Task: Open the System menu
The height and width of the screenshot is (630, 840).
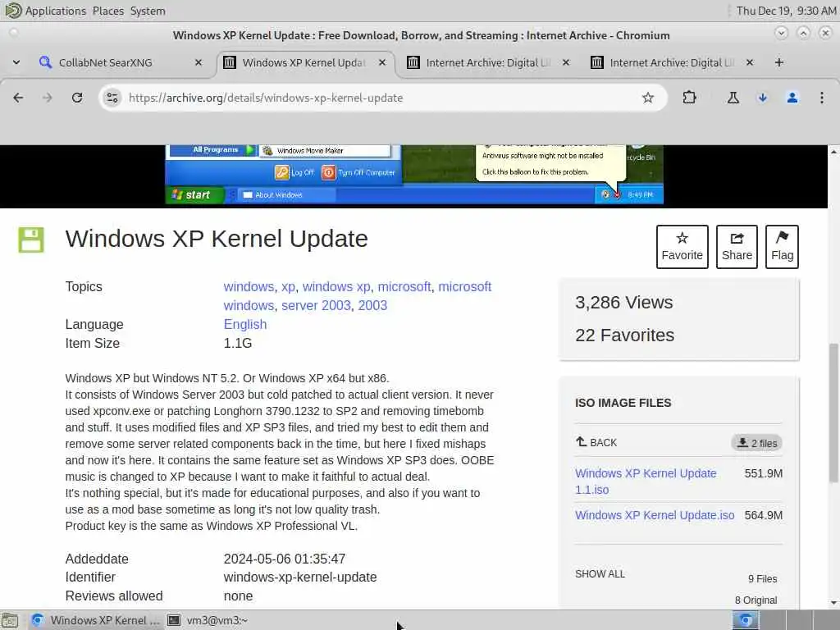Action: (148, 11)
